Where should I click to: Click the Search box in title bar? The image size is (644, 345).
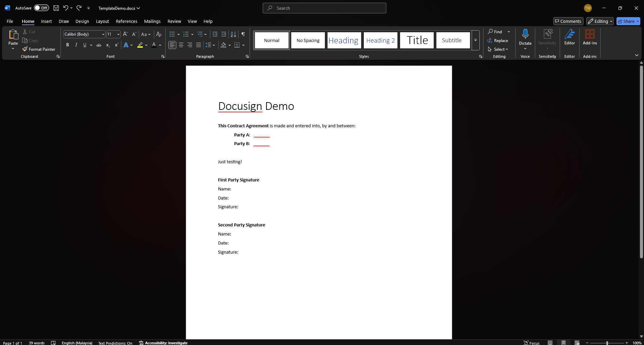[325, 8]
